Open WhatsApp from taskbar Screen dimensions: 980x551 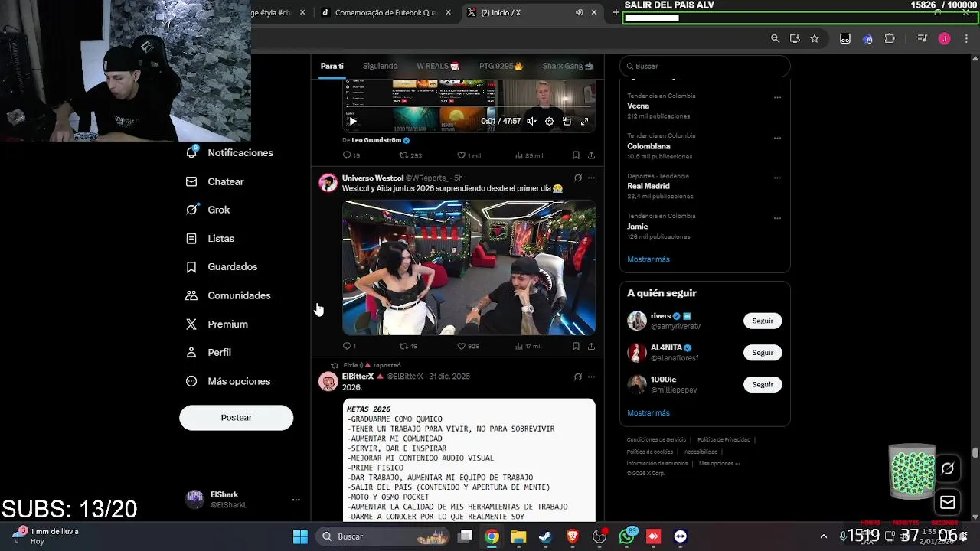click(627, 536)
